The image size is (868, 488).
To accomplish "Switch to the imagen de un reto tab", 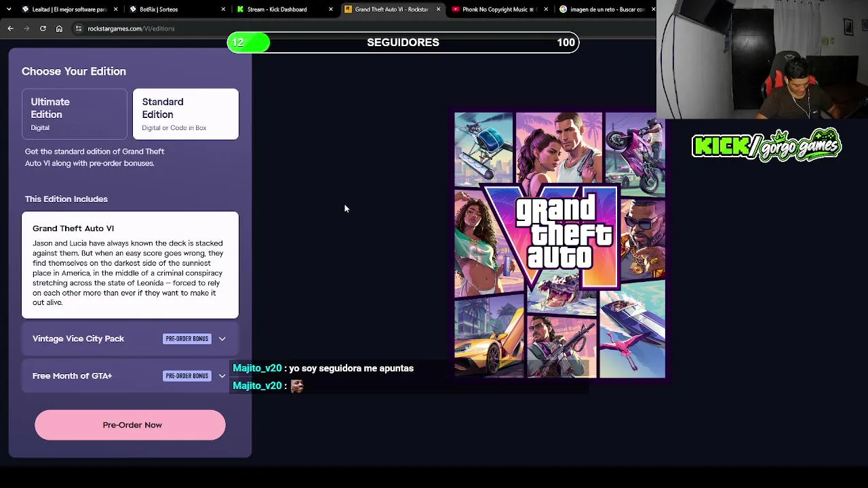I will tap(606, 9).
